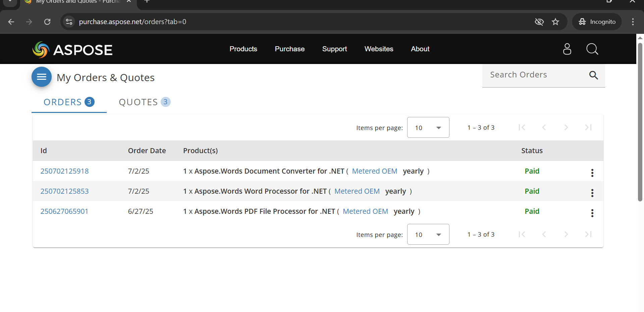Expand bottom Items per page dropdown
The width and height of the screenshot is (644, 312).
(x=428, y=234)
